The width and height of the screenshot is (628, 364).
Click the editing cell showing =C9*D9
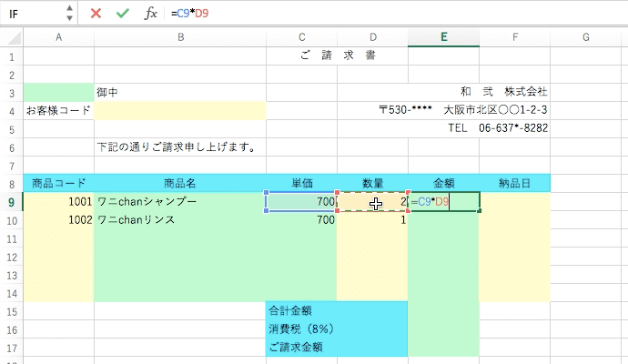[444, 202]
